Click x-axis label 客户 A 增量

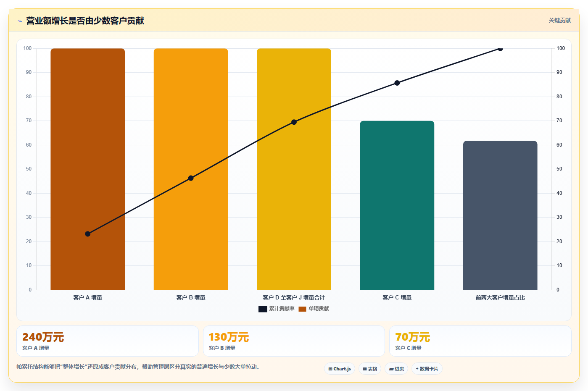[x=88, y=297]
